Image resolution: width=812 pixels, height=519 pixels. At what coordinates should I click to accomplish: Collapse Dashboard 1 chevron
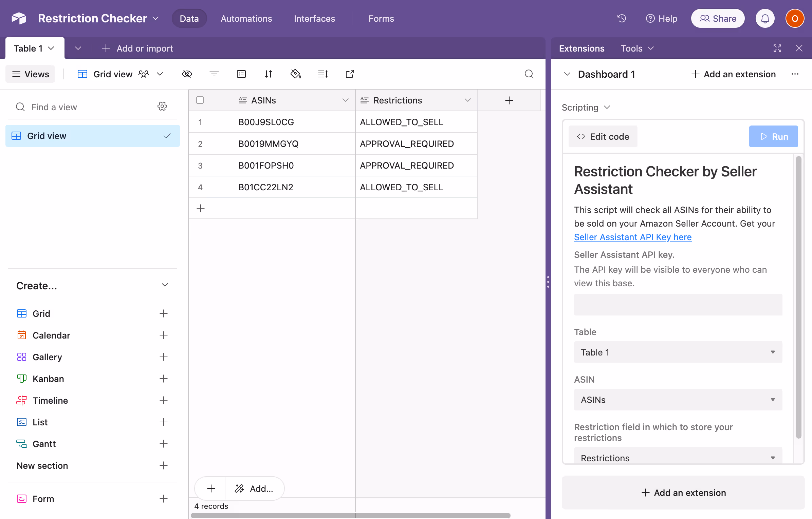tap(567, 74)
